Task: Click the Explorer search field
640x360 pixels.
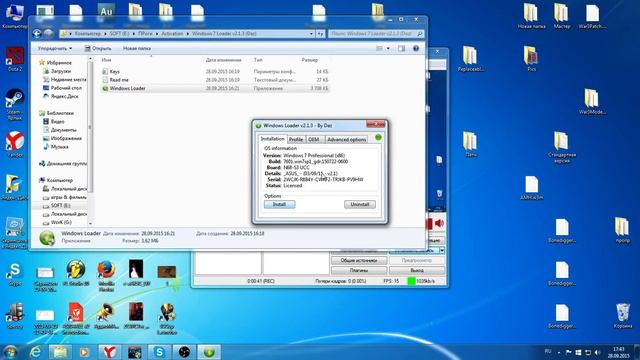Action: tap(376, 33)
